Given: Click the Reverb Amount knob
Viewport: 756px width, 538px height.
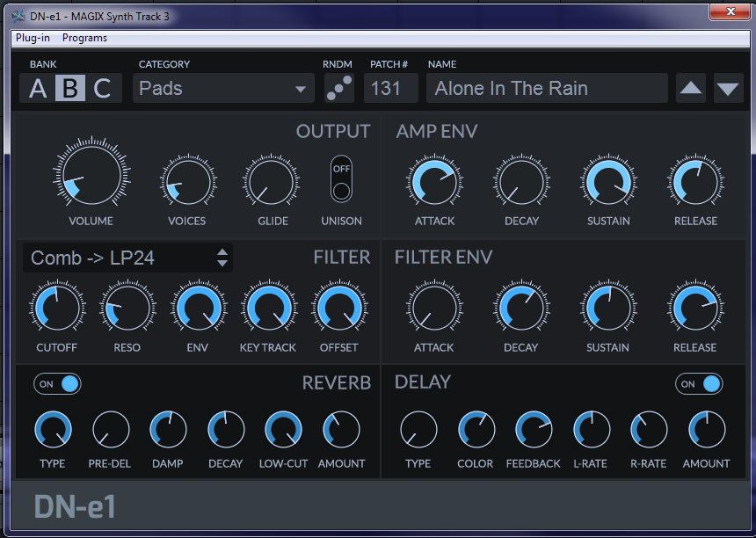Looking at the screenshot, I should click(341, 429).
